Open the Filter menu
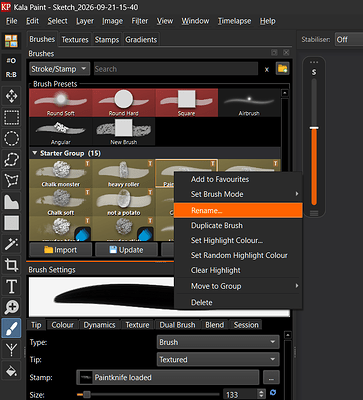Viewport: 363px width, 400px height. click(140, 21)
